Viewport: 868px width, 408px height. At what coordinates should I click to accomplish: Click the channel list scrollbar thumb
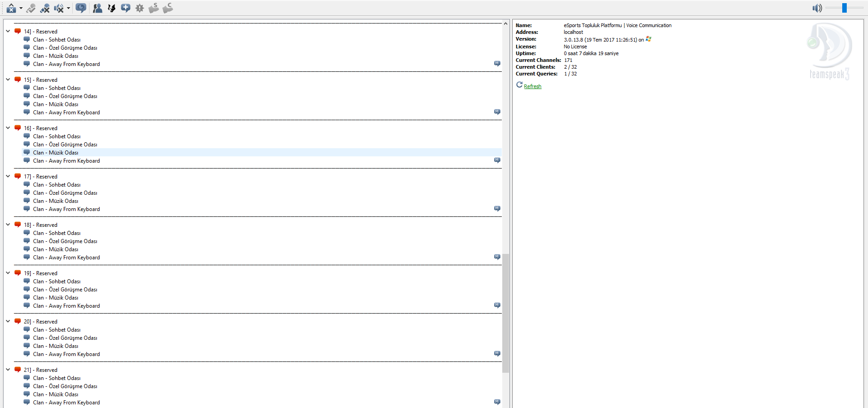pyautogui.click(x=505, y=313)
